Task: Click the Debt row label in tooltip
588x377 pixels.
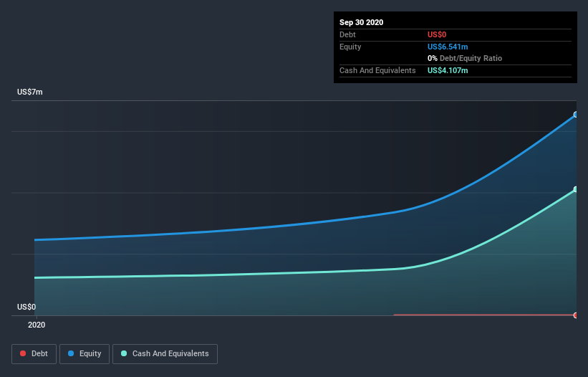Action: click(347, 34)
